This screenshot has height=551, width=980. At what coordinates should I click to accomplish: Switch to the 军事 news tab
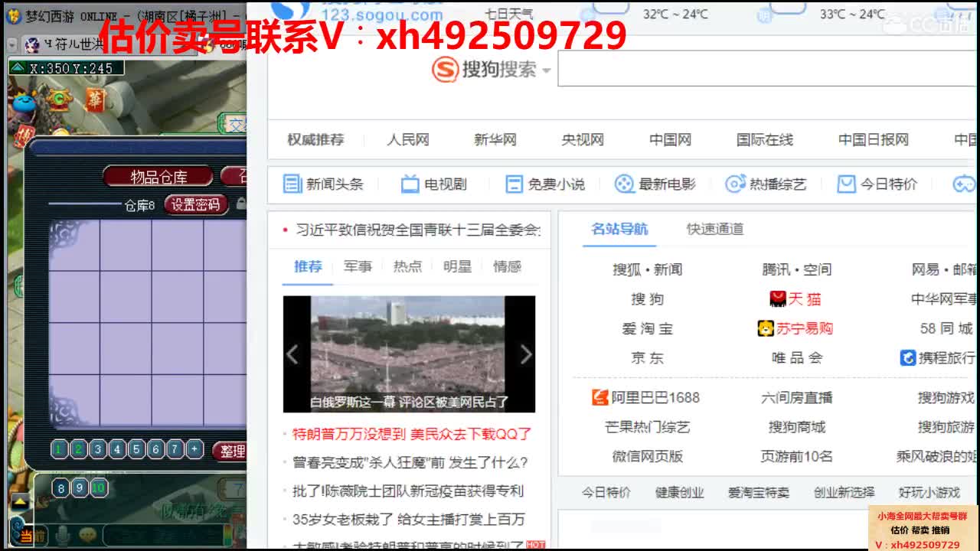358,266
